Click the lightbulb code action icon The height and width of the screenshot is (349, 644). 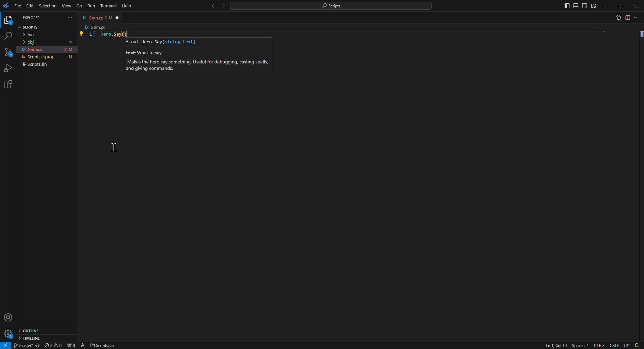point(81,34)
